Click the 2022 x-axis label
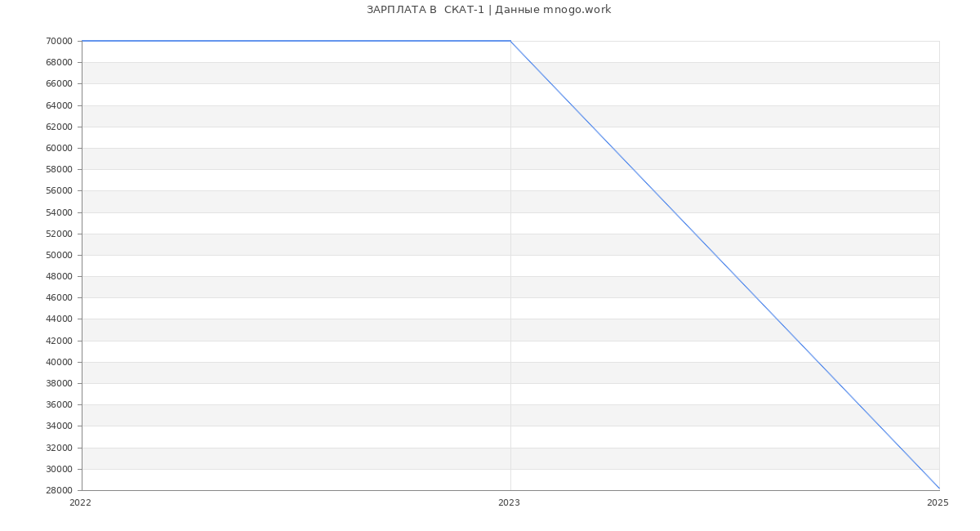The image size is (980, 531). click(x=80, y=503)
